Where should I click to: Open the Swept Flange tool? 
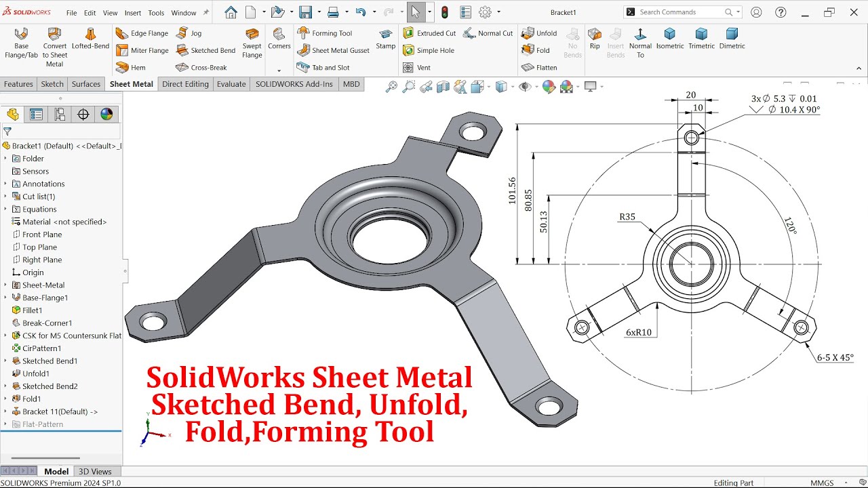pyautogui.click(x=252, y=43)
